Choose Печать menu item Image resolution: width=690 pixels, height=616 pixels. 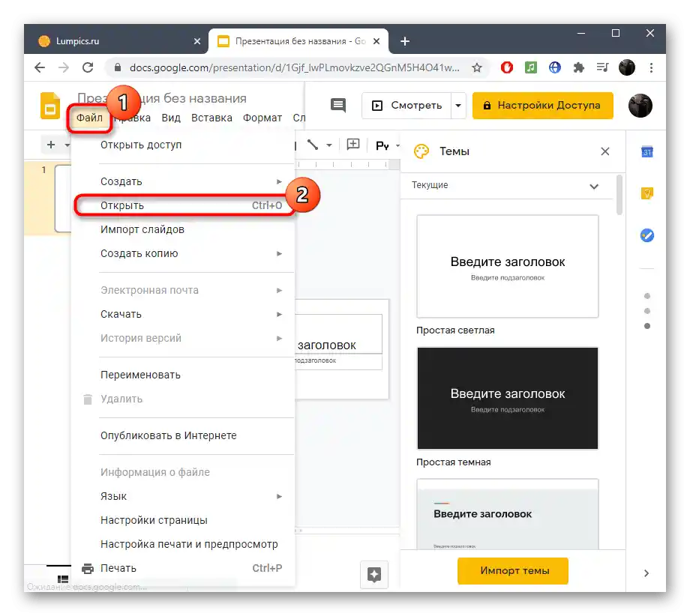click(x=183, y=568)
